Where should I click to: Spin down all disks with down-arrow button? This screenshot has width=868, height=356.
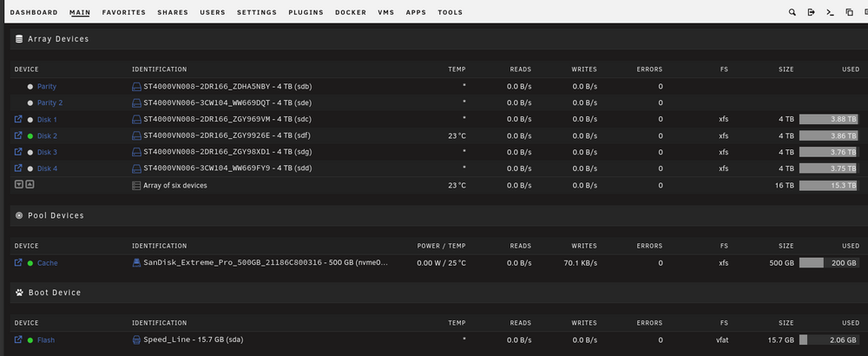19,184
